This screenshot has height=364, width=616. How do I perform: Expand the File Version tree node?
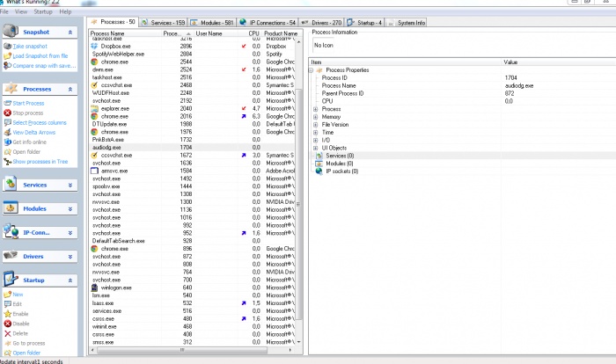pyautogui.click(x=315, y=125)
